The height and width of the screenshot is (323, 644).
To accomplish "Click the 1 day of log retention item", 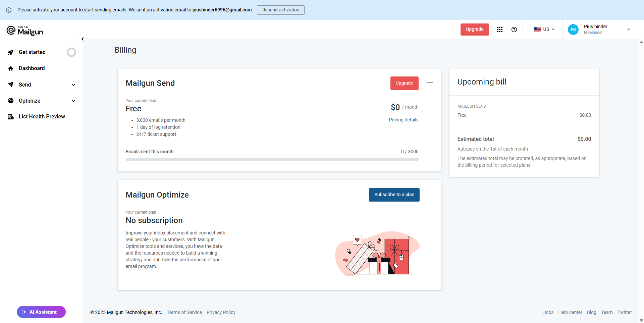I will [x=158, y=127].
